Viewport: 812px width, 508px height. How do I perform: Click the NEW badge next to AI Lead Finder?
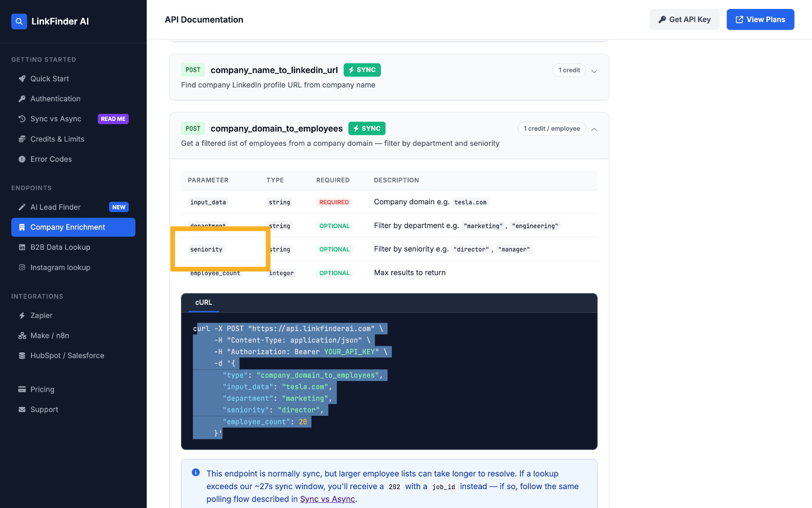119,207
